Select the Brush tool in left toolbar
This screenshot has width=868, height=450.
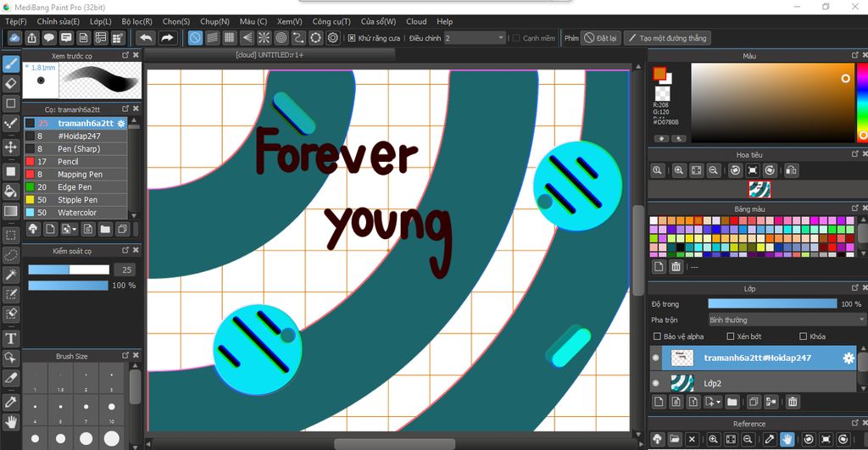click(x=11, y=64)
